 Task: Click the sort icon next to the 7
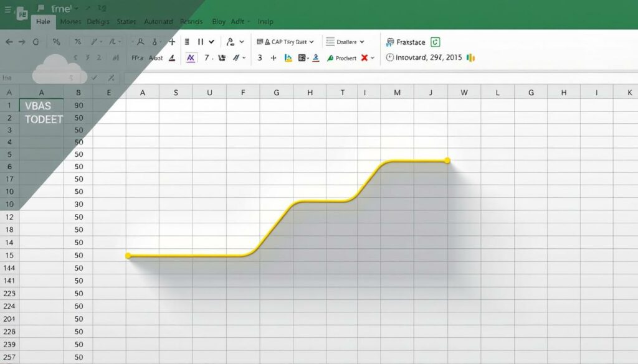coord(222,58)
